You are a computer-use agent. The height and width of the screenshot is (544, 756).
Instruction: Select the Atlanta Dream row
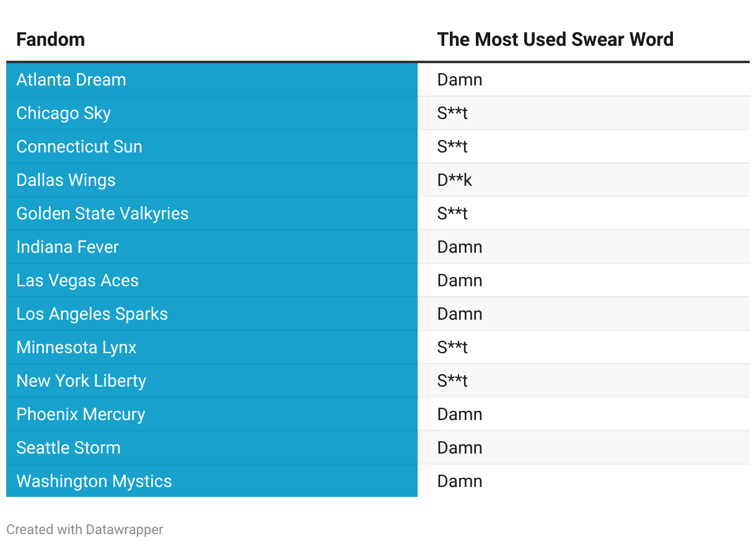tap(378, 79)
